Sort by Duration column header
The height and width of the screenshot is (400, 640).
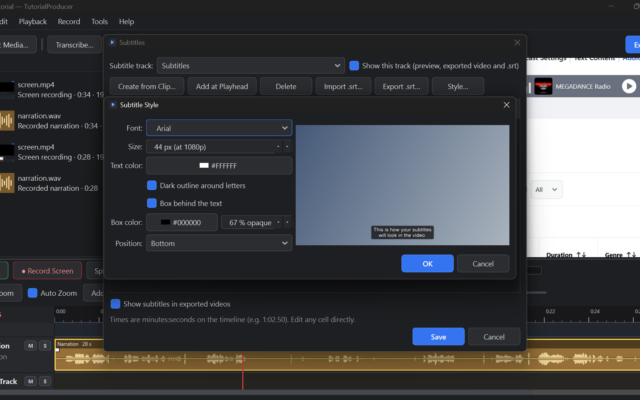(x=566, y=255)
